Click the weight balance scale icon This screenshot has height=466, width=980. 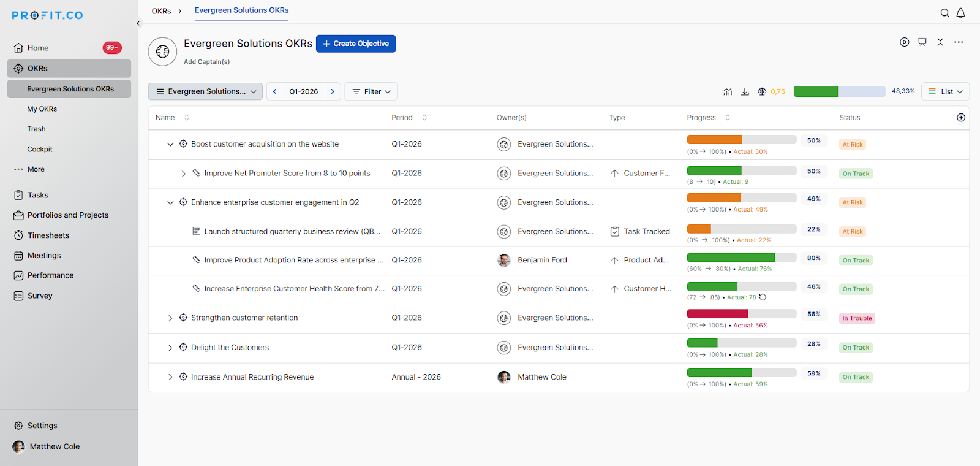click(x=762, y=91)
